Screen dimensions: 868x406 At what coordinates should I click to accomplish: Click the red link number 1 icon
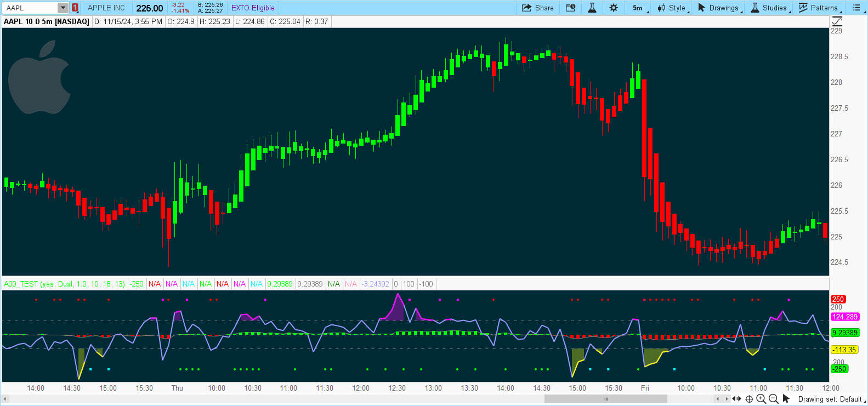click(x=75, y=8)
